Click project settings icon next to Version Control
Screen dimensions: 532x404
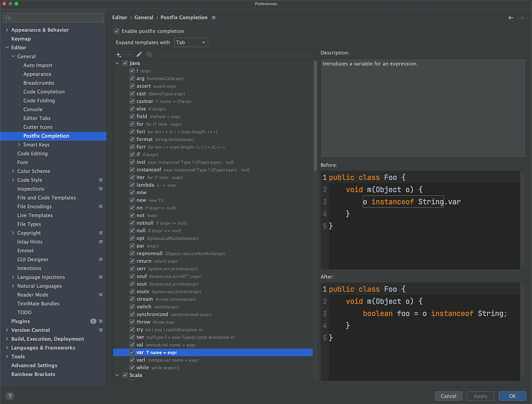click(101, 330)
